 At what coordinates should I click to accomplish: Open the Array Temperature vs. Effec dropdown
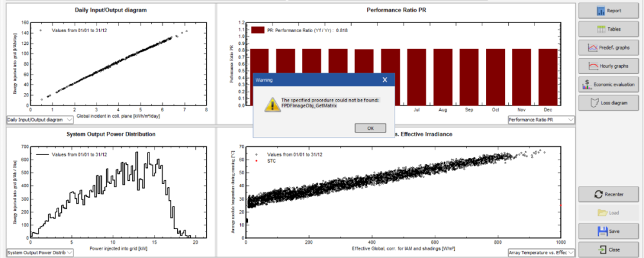tap(571, 252)
